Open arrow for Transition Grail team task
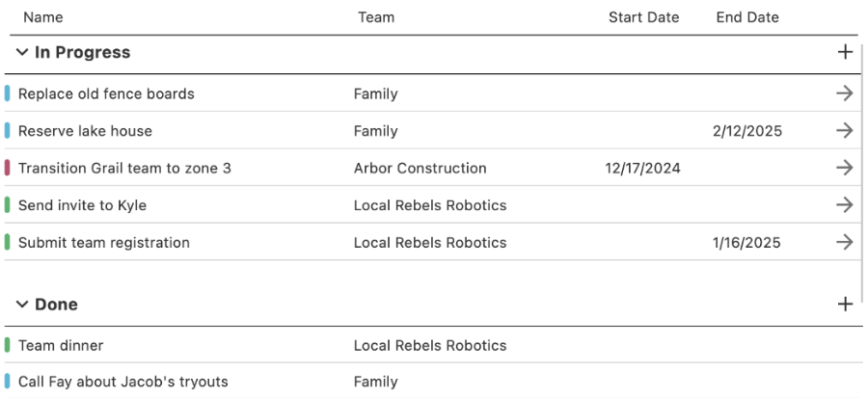This screenshot has height=398, width=868. pos(845,168)
